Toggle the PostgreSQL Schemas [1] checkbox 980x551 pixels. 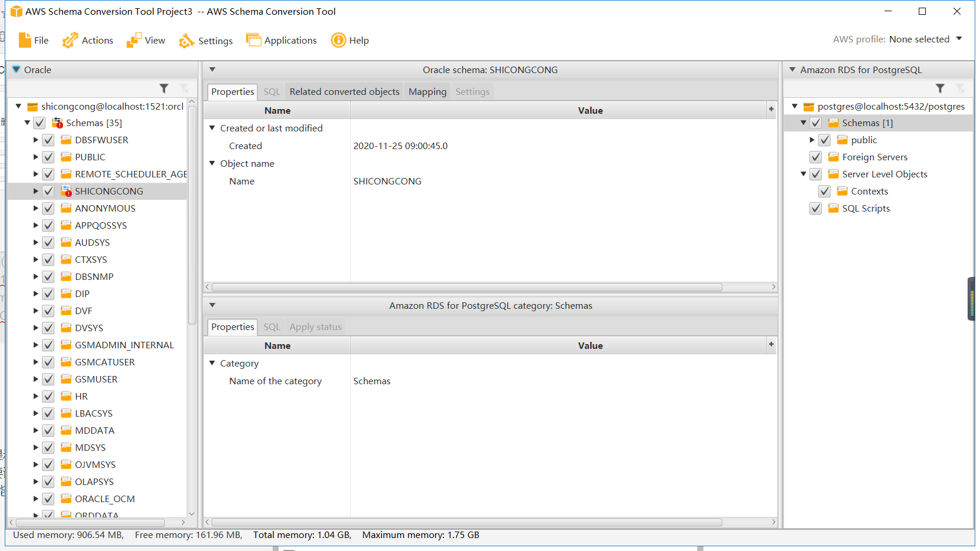tap(816, 123)
